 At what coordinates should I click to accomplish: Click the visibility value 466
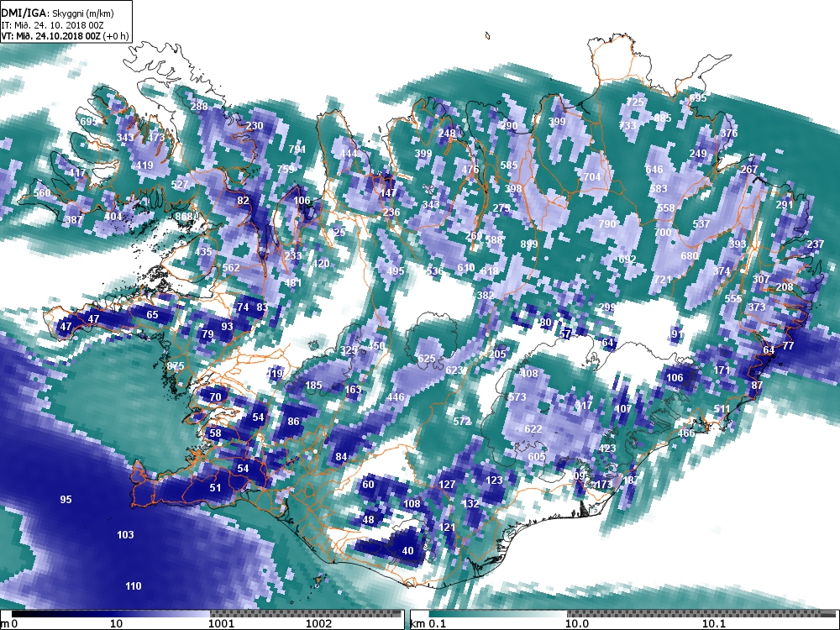(x=686, y=433)
